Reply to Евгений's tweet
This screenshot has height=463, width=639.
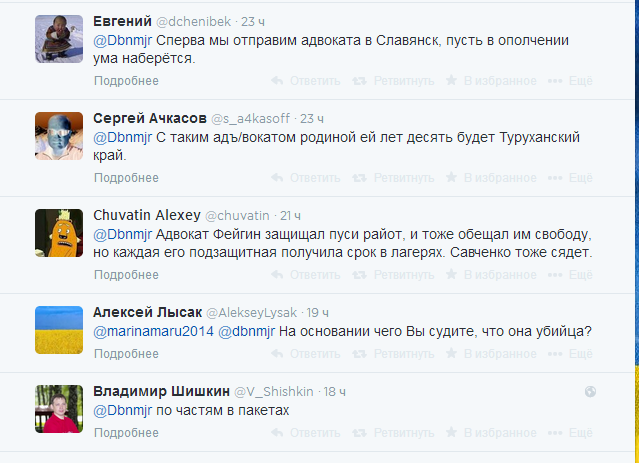(306, 81)
